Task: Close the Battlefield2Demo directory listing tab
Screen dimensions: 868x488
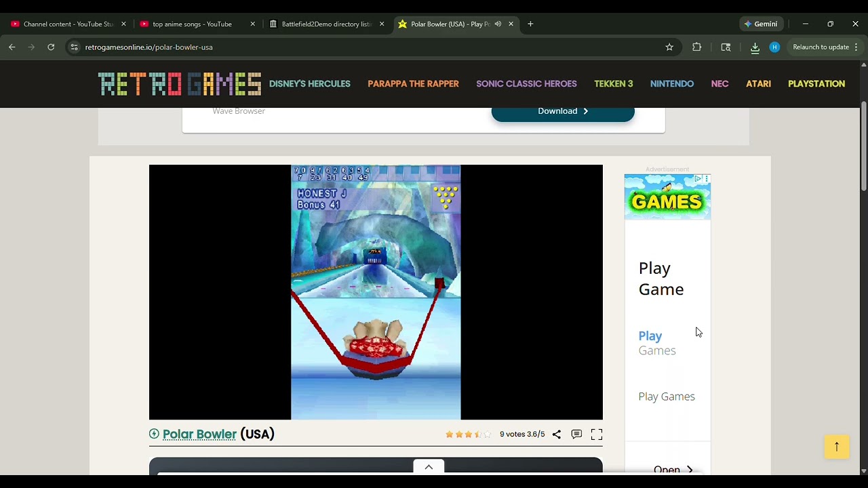Action: click(x=382, y=24)
